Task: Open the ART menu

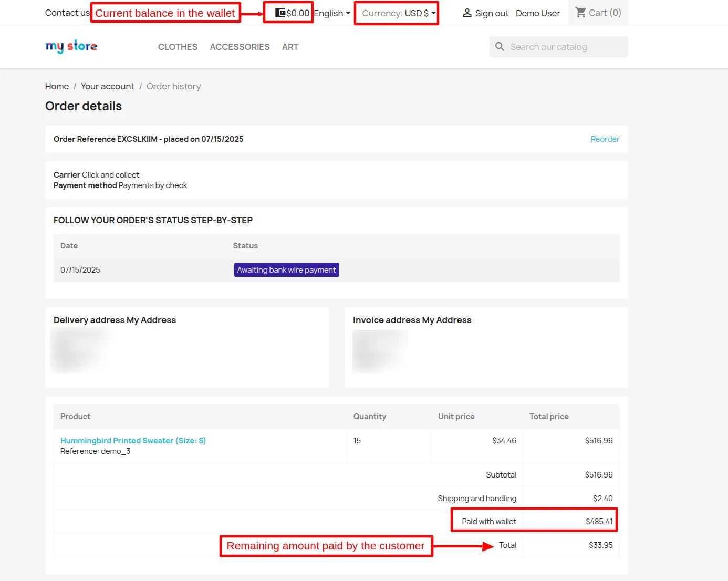Action: pos(290,47)
